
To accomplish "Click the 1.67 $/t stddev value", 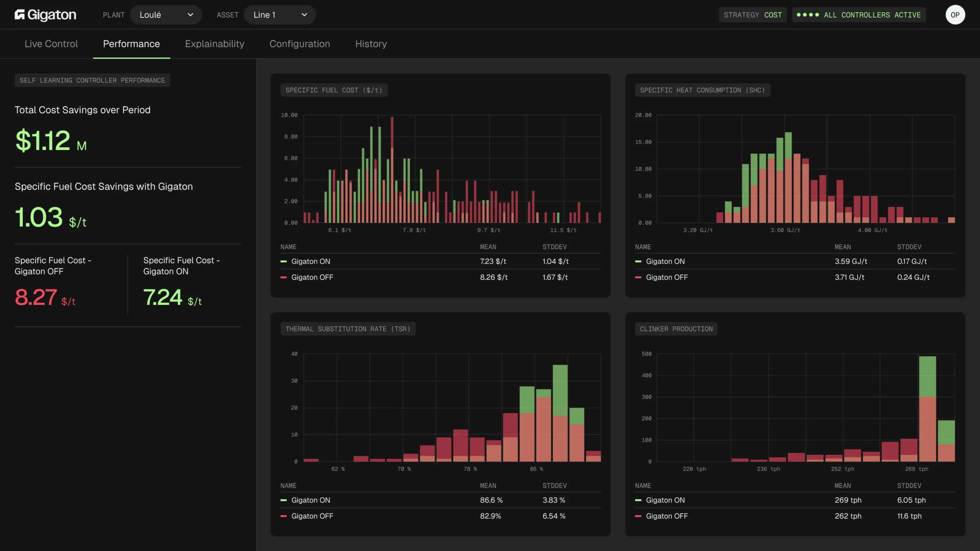I will coord(555,277).
